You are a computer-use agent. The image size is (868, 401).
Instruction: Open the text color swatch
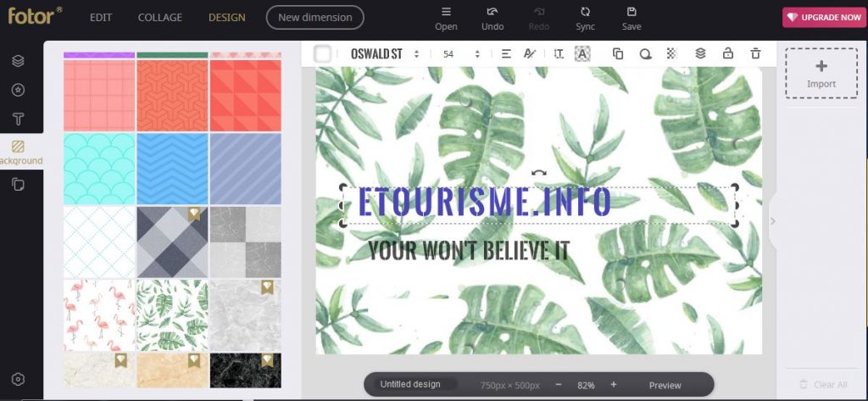pyautogui.click(x=322, y=53)
